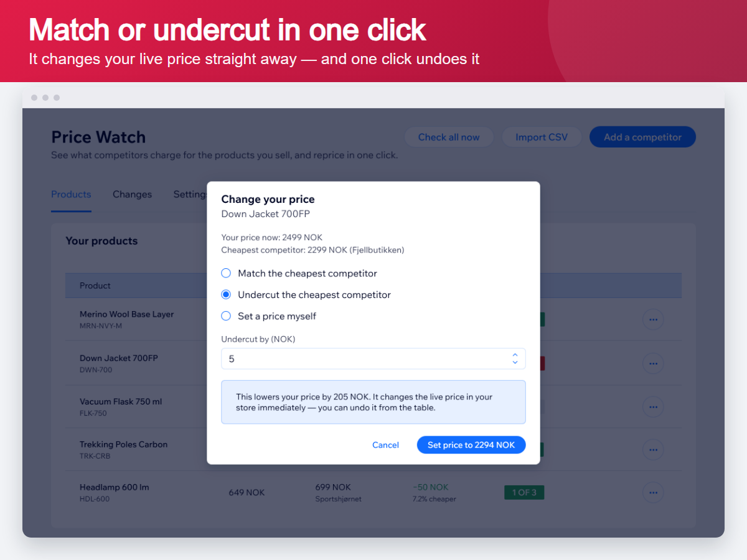Open more actions for Trekking Poles Carbon
747x560 pixels.
[x=653, y=449]
